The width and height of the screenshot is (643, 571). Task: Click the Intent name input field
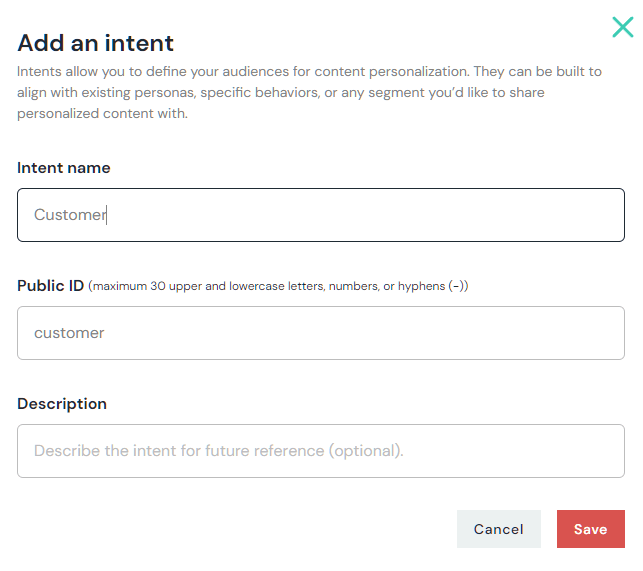pos(320,215)
